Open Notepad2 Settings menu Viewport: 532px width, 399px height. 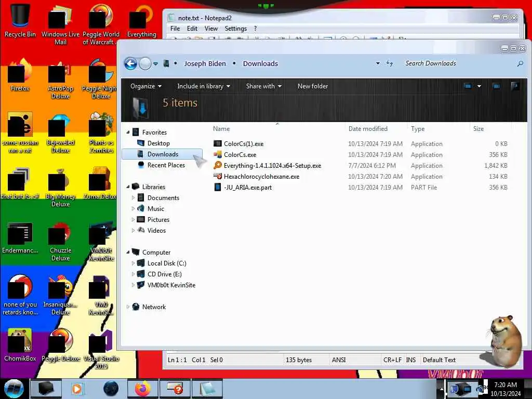tap(235, 29)
